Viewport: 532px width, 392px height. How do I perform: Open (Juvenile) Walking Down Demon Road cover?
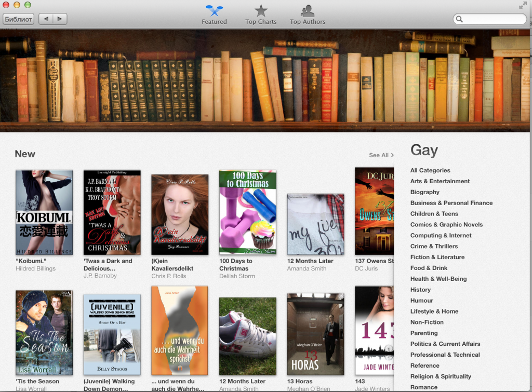click(x=112, y=335)
